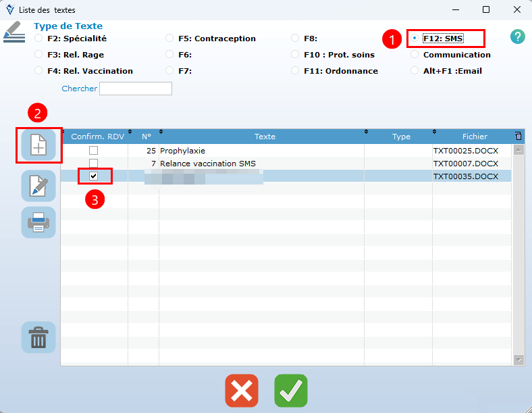Choose the F11: Ordonnance radio button
The height and width of the screenshot is (413, 532).
coord(295,71)
